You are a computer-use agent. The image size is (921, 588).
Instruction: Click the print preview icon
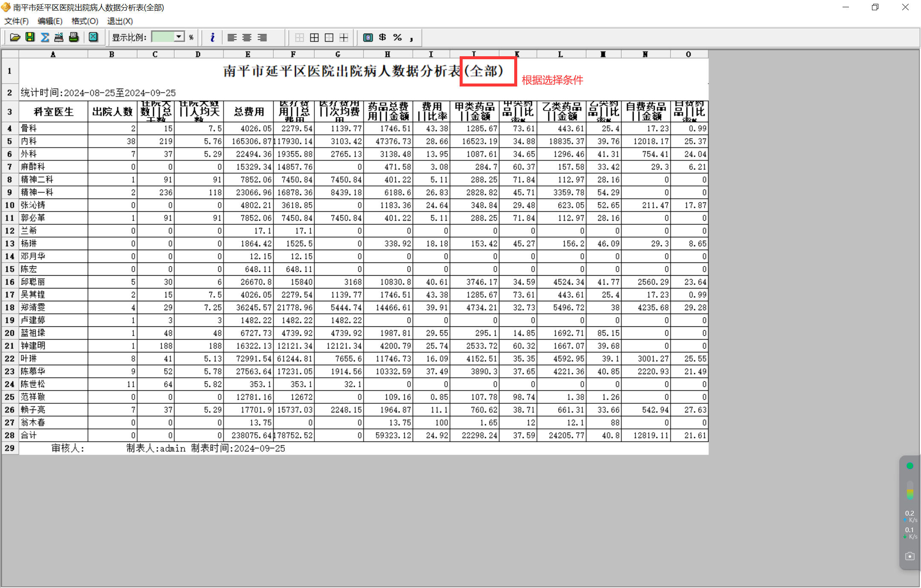(59, 37)
